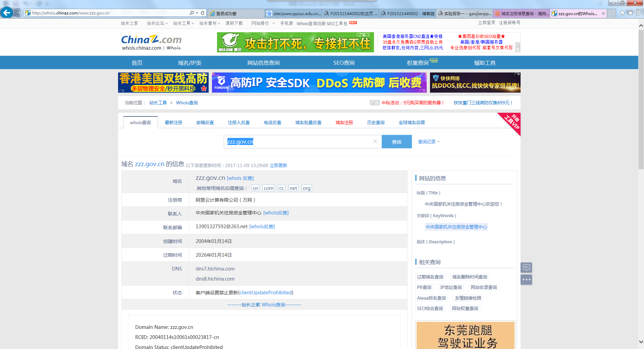Switch to the 登录成功窗 browser tab
Image resolution: width=644 pixels, height=349 pixels.
[236, 13]
